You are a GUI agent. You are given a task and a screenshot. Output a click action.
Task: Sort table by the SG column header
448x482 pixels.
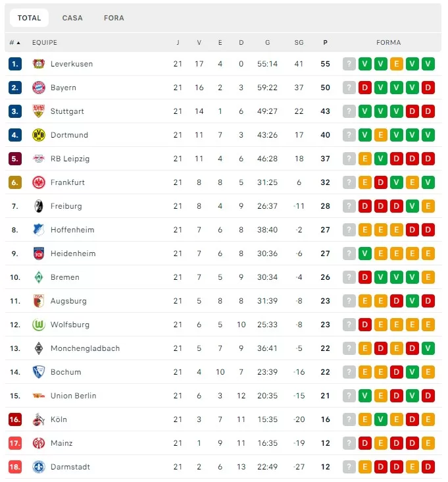299,43
